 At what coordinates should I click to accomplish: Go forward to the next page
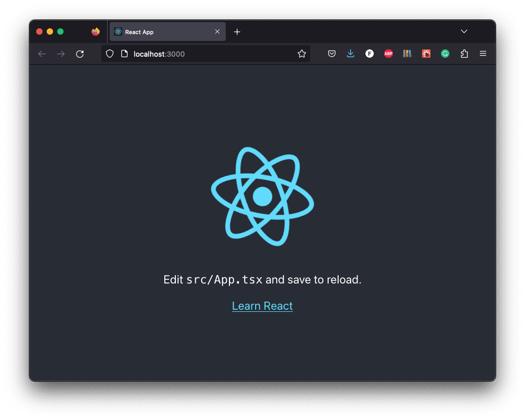61,54
